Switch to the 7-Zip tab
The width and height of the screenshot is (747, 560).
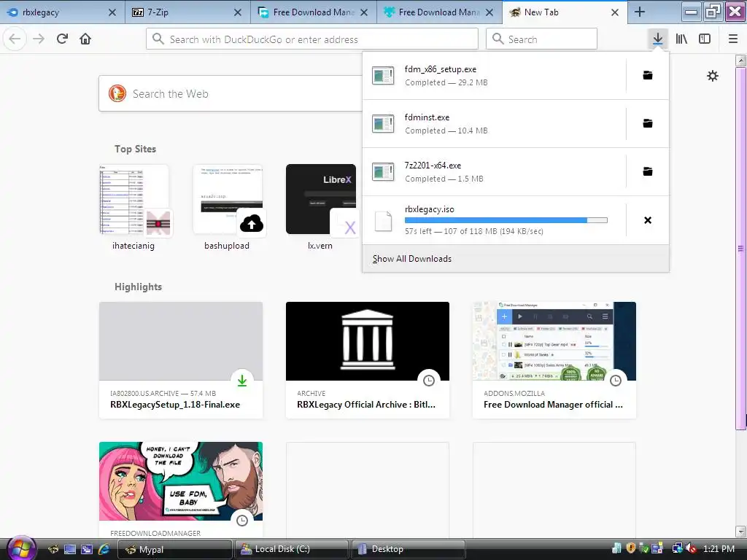pos(187,12)
